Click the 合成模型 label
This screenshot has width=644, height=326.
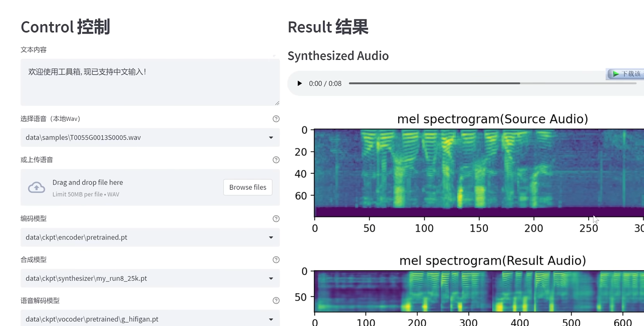(x=34, y=260)
